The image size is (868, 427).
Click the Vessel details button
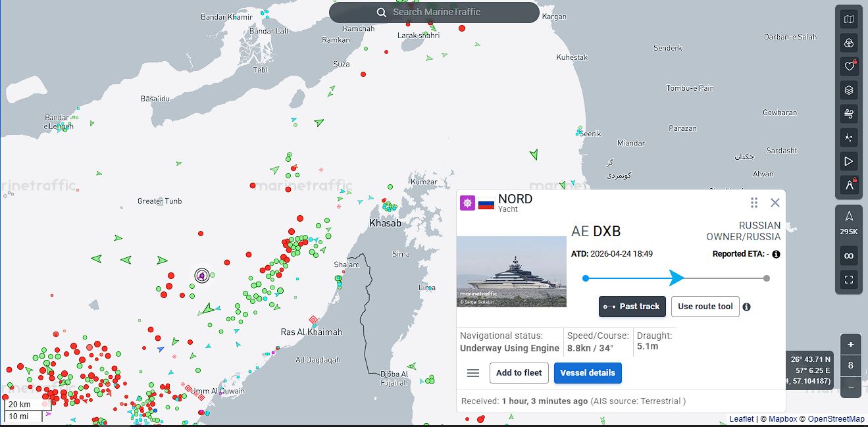coord(588,373)
